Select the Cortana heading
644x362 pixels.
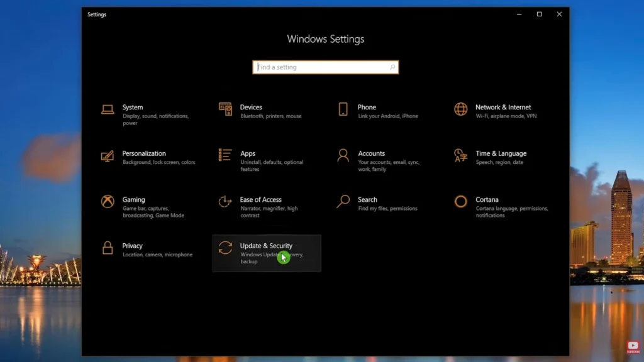coord(487,199)
